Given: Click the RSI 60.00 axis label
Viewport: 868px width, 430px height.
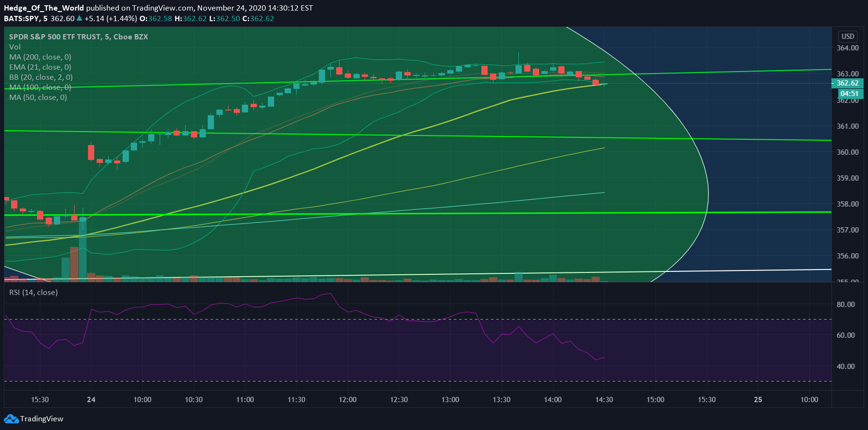Looking at the screenshot, I should (x=845, y=335).
